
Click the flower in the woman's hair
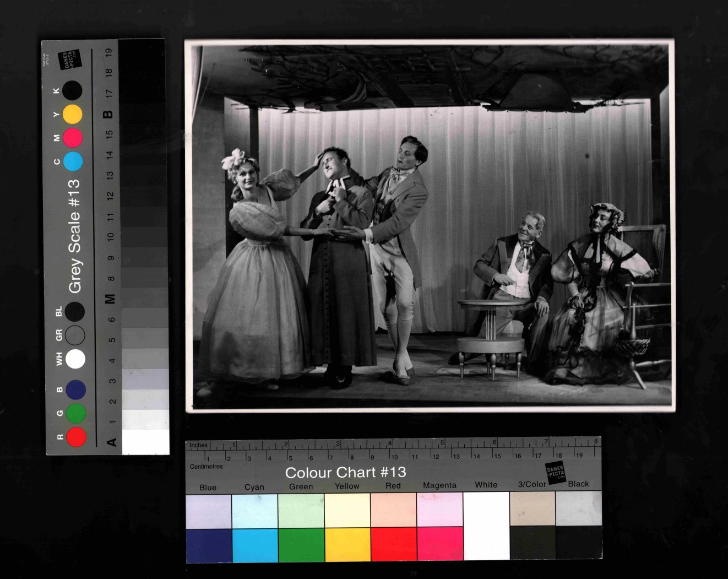coord(233,159)
